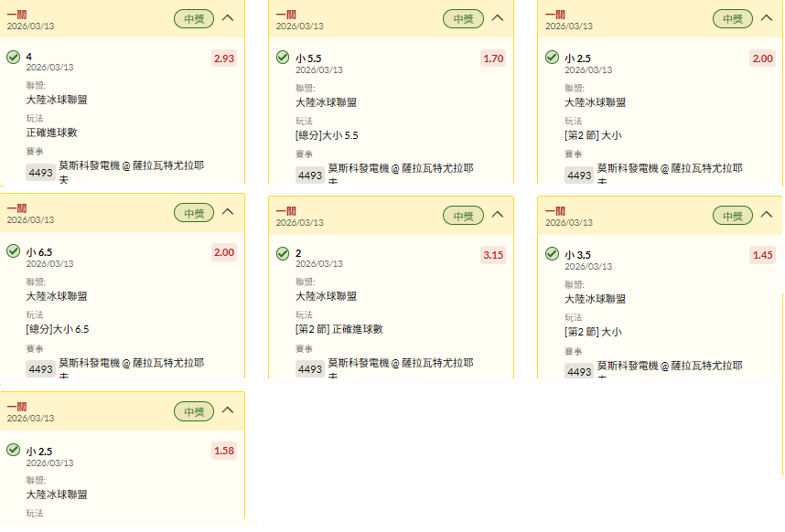The height and width of the screenshot is (532, 785).
Task: Collapse the 小 3.5 bet card
Action: pos(767,215)
